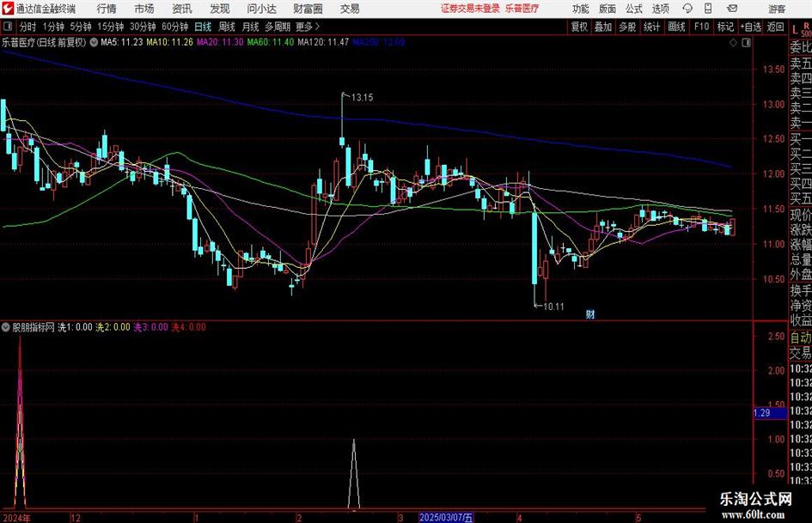Switch to 5分钟 period tab
This screenshot has width=812, height=523.
click(x=81, y=27)
